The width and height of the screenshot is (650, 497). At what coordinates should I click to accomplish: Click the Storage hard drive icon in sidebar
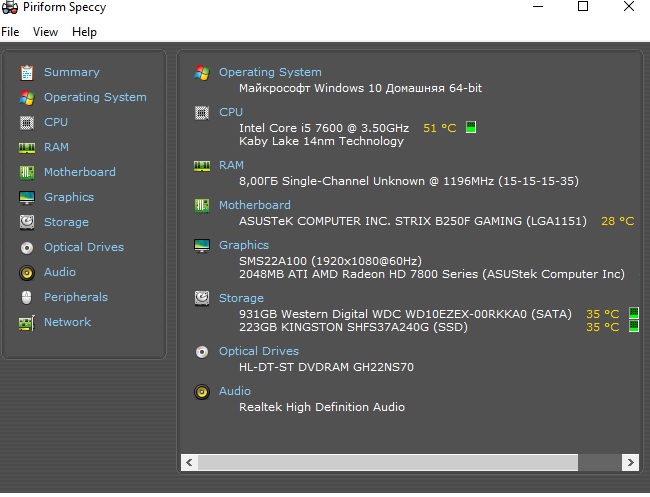pyautogui.click(x=27, y=222)
